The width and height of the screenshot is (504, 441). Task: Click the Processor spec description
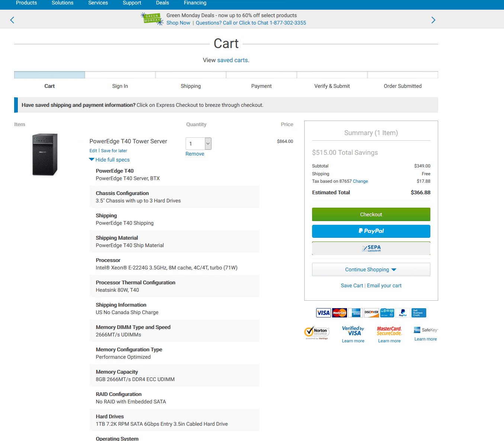click(x=167, y=268)
